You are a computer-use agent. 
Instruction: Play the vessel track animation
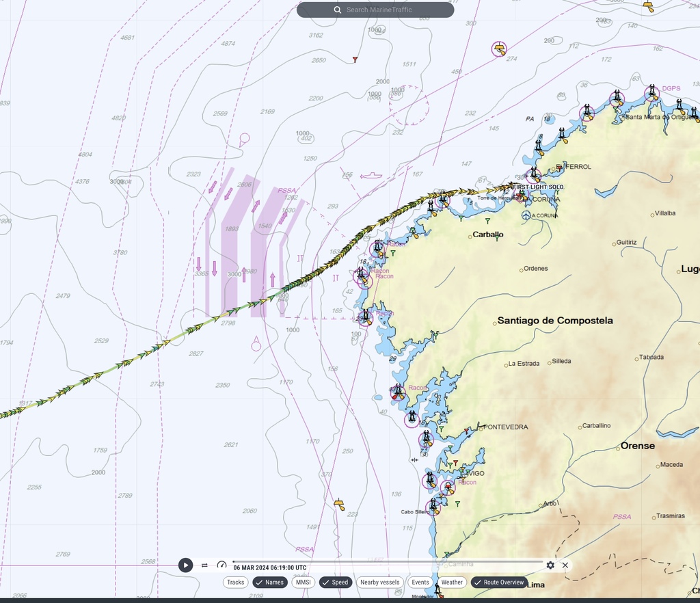coord(185,565)
